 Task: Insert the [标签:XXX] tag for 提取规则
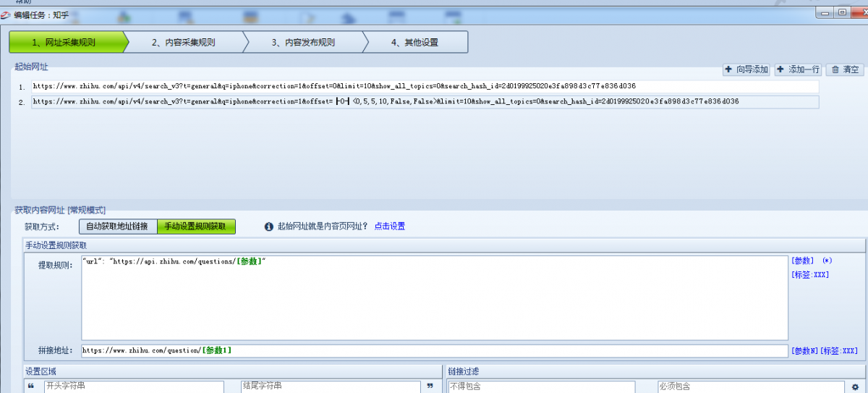[x=810, y=275]
